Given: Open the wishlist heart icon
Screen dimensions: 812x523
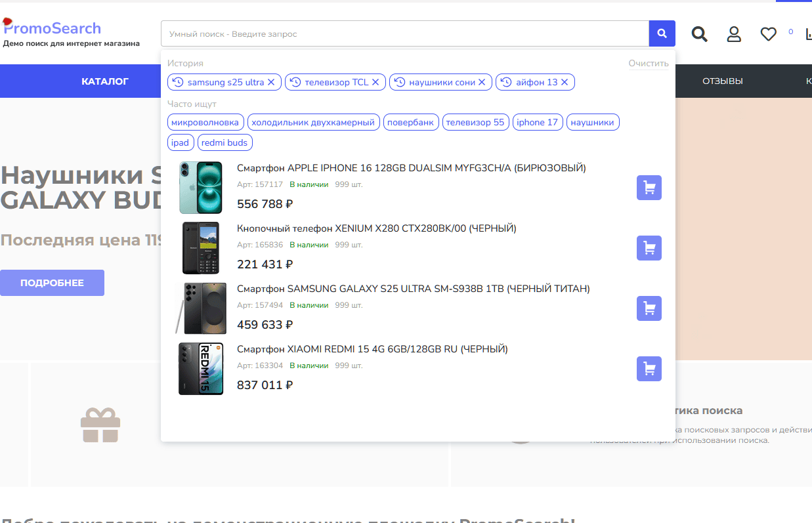Looking at the screenshot, I should [x=768, y=34].
